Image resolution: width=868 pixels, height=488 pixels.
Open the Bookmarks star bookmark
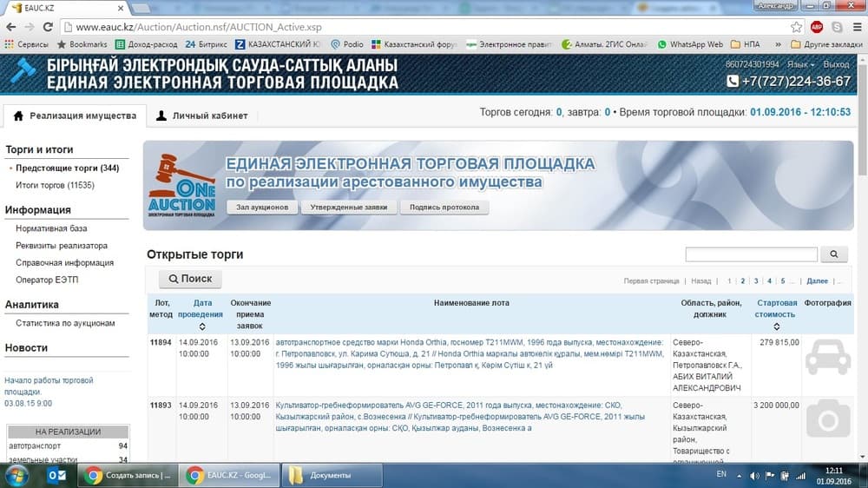(x=82, y=44)
